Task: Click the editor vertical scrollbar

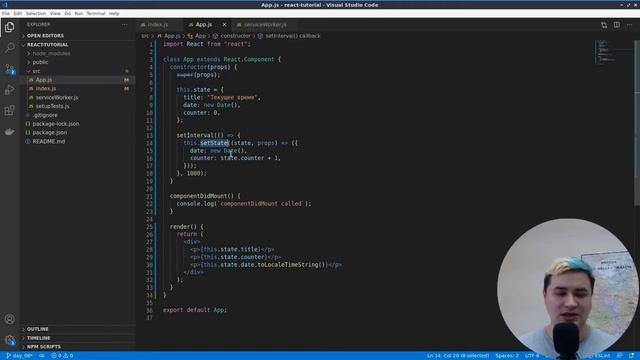Action: (637, 122)
